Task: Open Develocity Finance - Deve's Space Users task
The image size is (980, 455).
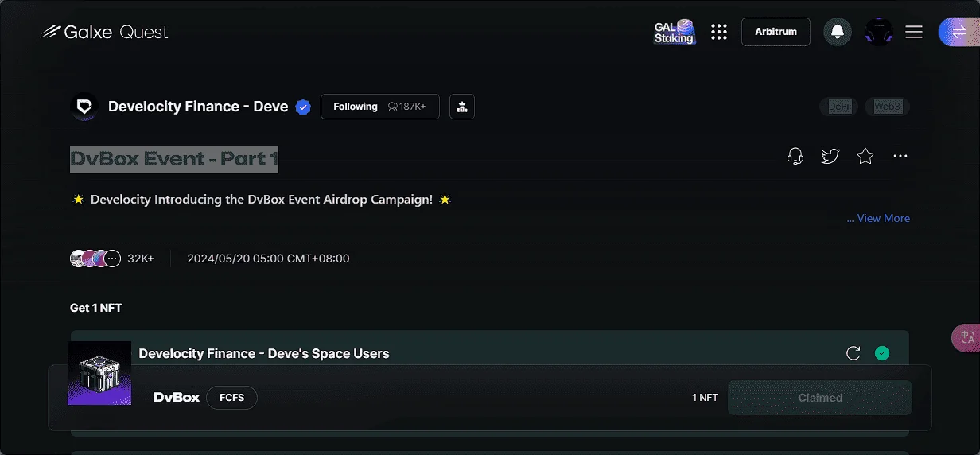Action: (264, 353)
